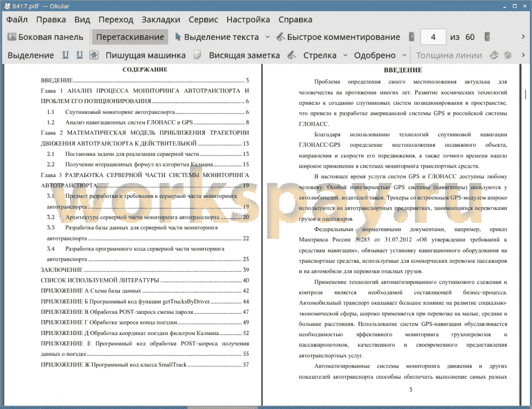Image resolution: width=532 pixels, height=409 pixels.
Task: Choose the Пишущая машинка typewriter tool
Action: [x=146, y=55]
